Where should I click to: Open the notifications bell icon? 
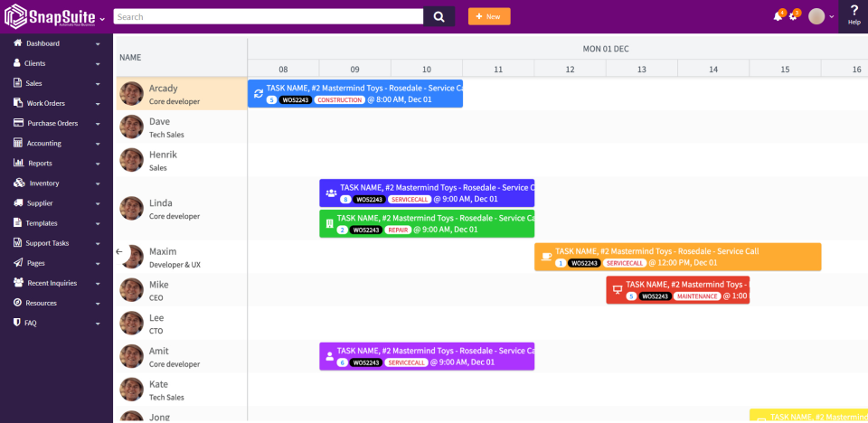click(x=778, y=16)
